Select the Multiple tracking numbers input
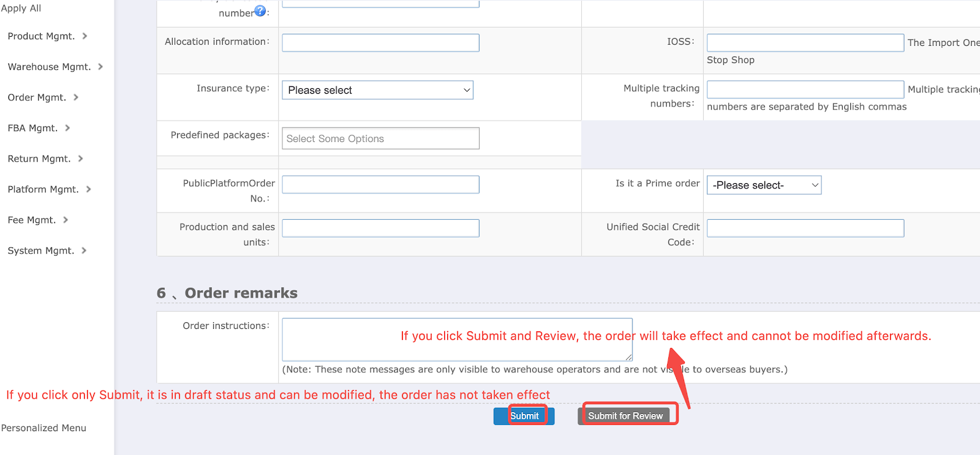980x455 pixels. [805, 89]
